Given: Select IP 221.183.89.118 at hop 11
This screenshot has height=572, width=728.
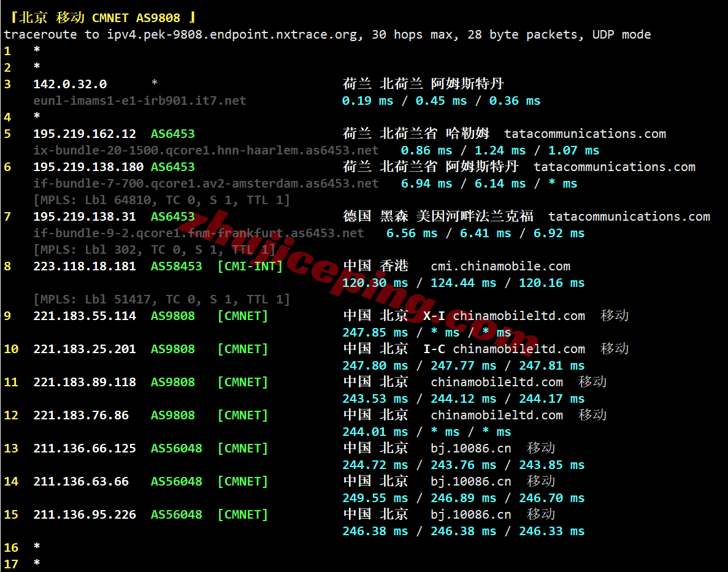Looking at the screenshot, I should (85, 382).
